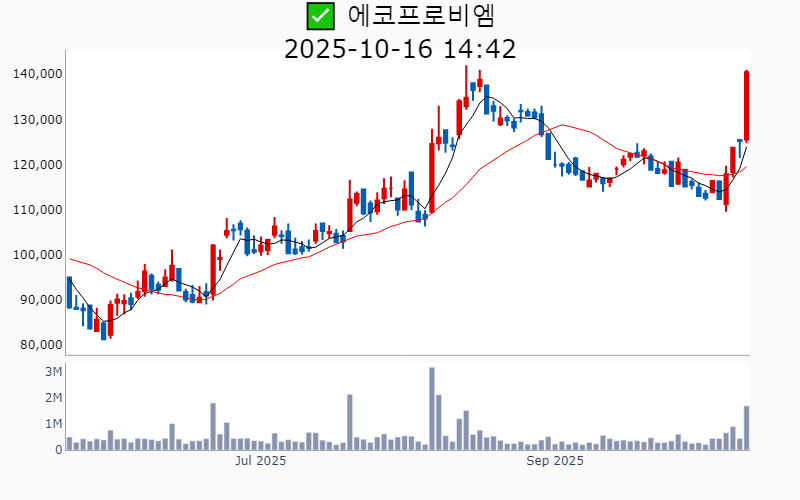Click the Jul 2025 date axis label
The image size is (800, 500).
point(260,461)
